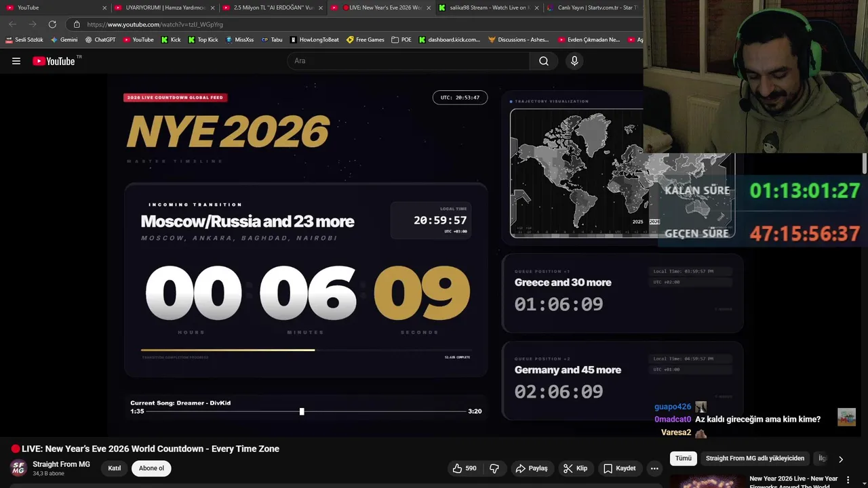Open the Straight From MG channel avatar

(18, 468)
